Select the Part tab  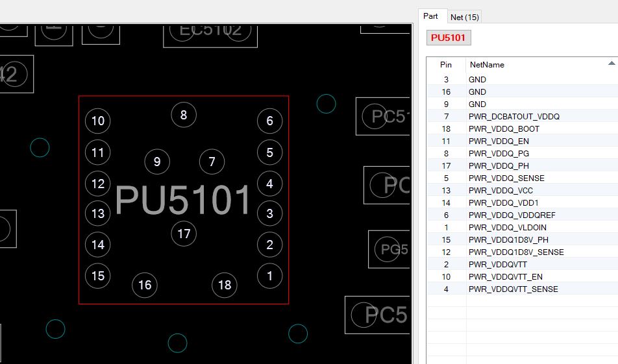point(430,16)
